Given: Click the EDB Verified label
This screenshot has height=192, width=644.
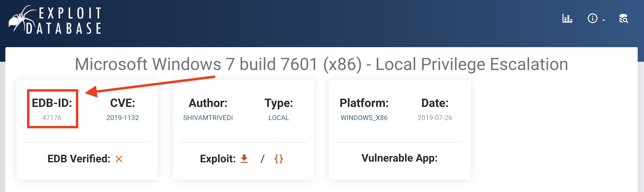Looking at the screenshot, I should click(x=79, y=159).
